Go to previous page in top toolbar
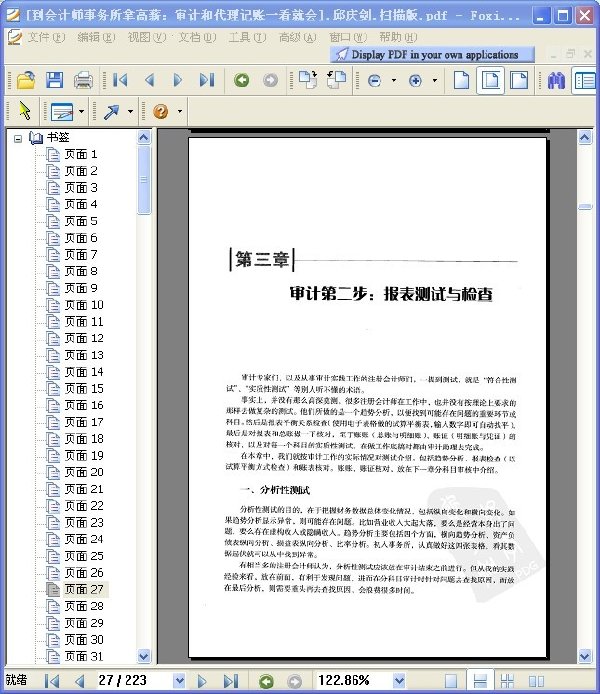This screenshot has width=600, height=694. (x=150, y=80)
